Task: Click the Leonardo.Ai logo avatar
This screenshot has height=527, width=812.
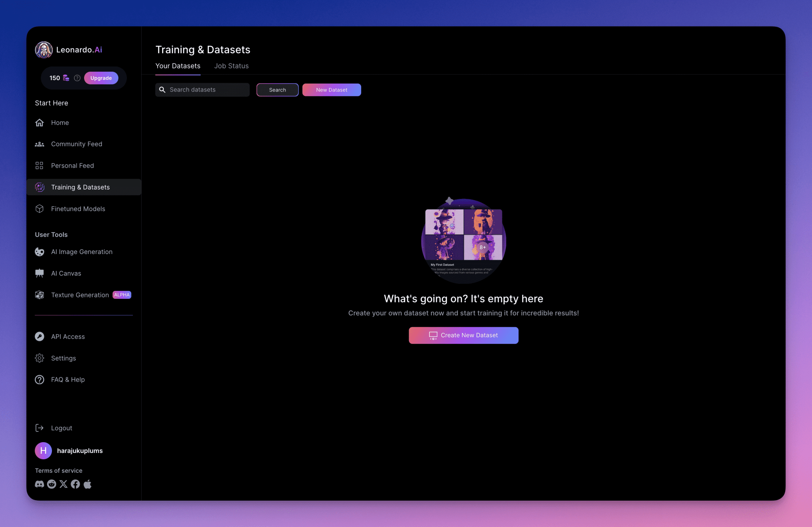Action: coord(44,50)
